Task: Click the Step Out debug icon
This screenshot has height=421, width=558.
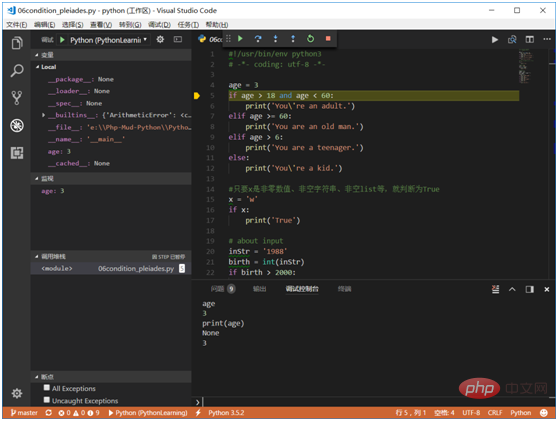Action: pyautogui.click(x=293, y=38)
